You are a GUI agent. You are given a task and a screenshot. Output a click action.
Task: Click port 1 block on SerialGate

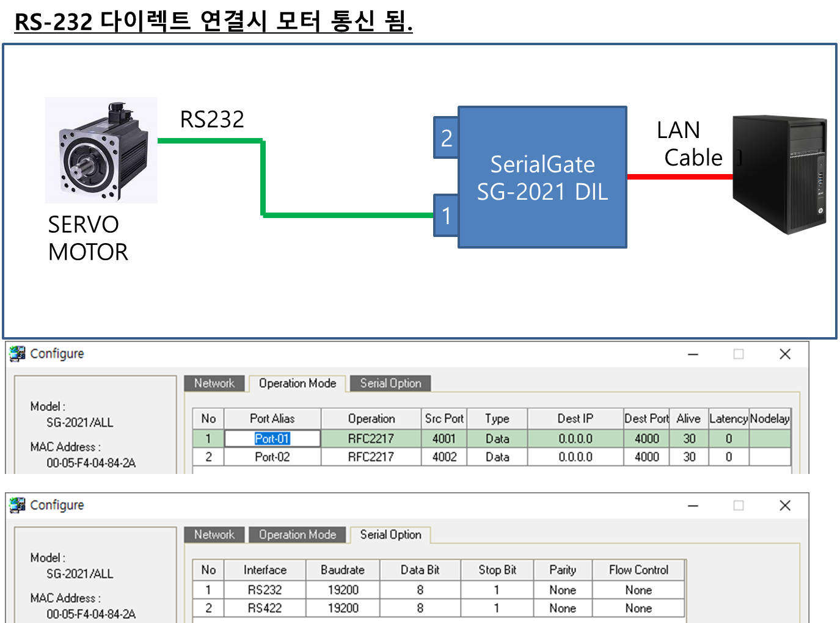(x=447, y=216)
